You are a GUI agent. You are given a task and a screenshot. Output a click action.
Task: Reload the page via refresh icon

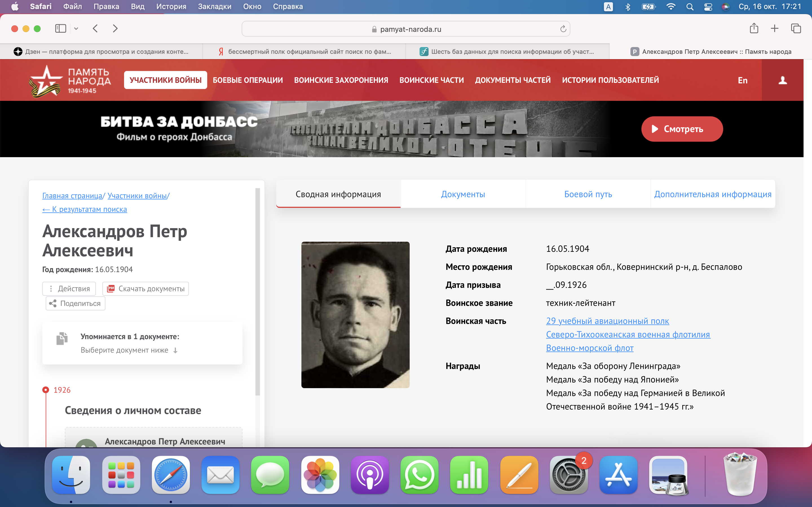(563, 29)
